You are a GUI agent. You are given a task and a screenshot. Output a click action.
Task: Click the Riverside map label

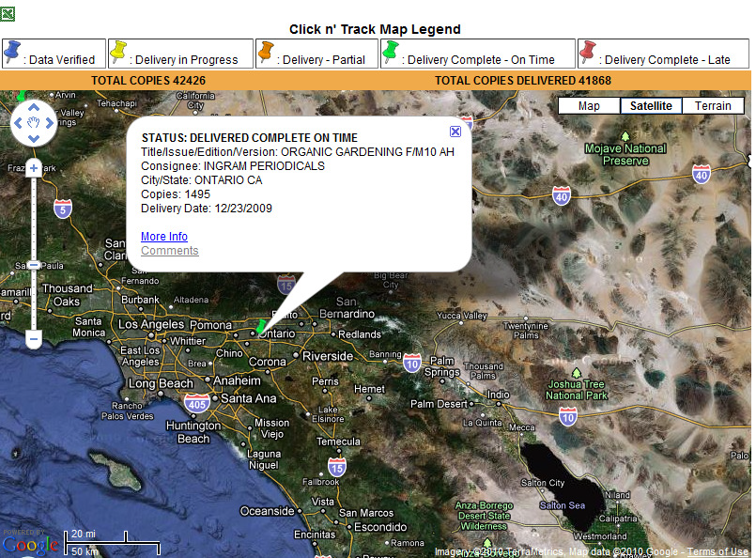pyautogui.click(x=328, y=356)
